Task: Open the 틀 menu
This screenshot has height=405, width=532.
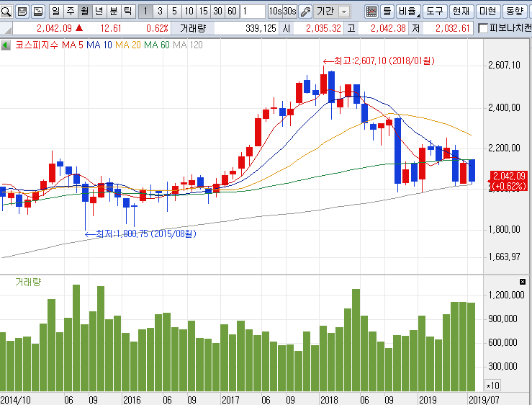Action: [387, 12]
